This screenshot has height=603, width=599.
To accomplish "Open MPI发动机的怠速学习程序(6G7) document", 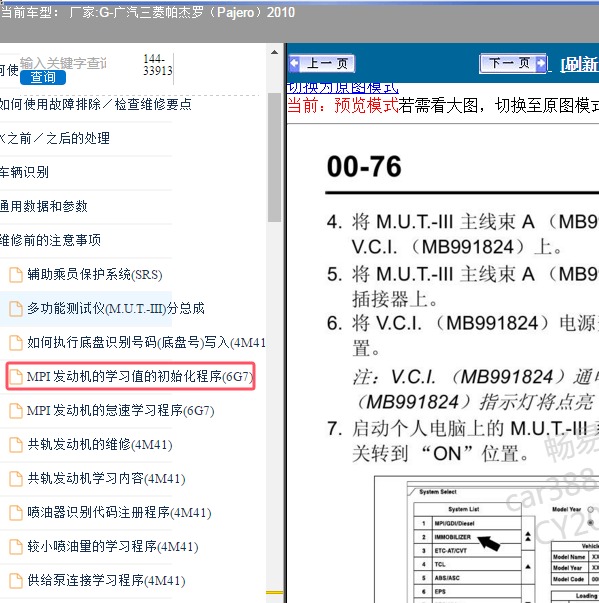I will point(120,410).
